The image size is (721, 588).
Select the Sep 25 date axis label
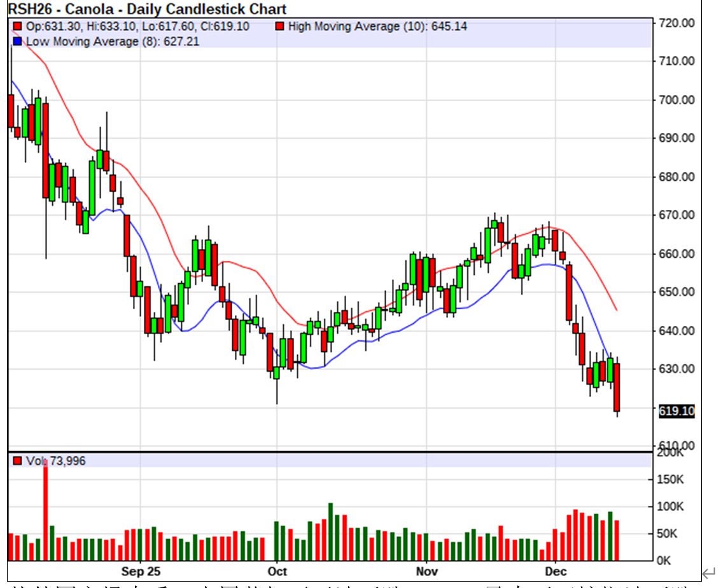coord(141,570)
